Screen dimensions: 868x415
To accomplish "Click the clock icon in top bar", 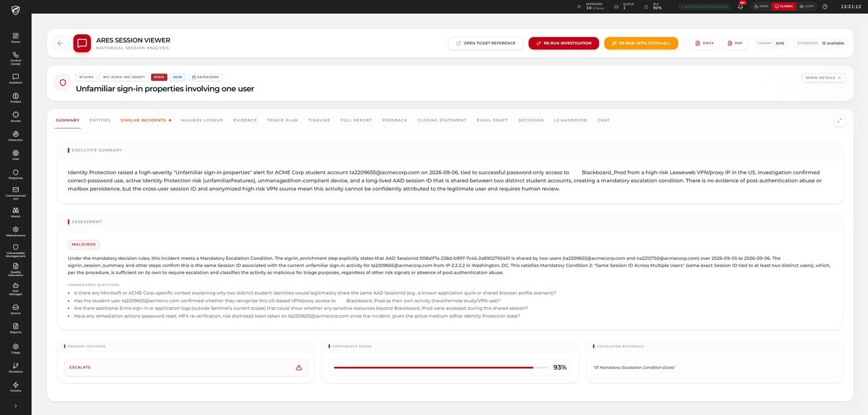I will coord(825,6).
